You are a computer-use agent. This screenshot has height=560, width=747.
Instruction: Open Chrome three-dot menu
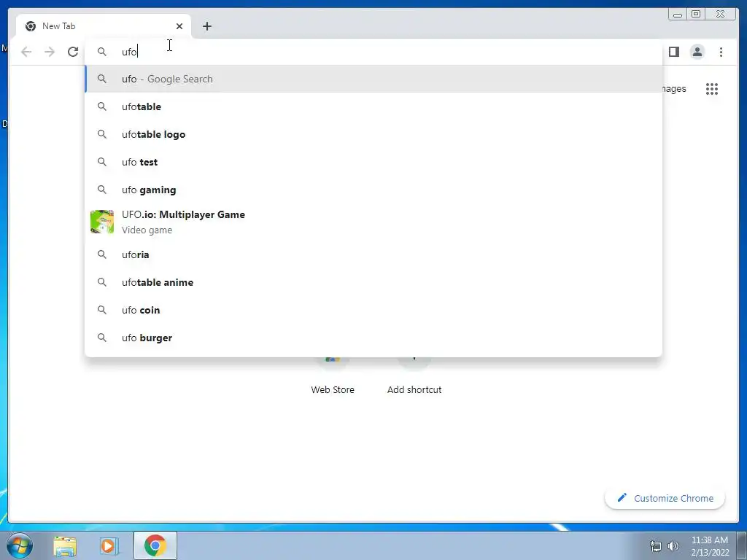[x=721, y=52]
